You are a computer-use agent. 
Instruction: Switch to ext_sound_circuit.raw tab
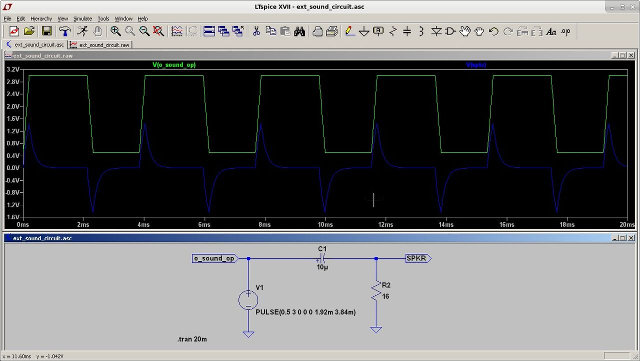100,45
